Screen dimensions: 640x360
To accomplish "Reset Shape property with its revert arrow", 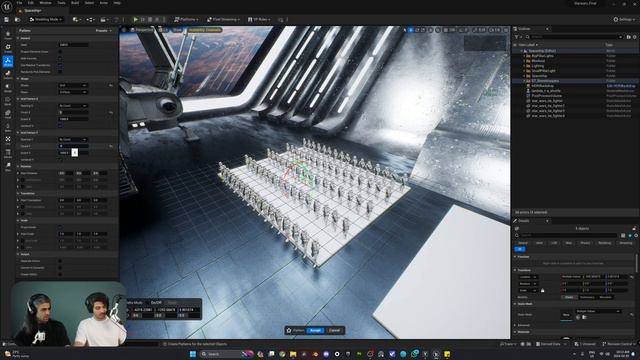I will [x=111, y=85].
